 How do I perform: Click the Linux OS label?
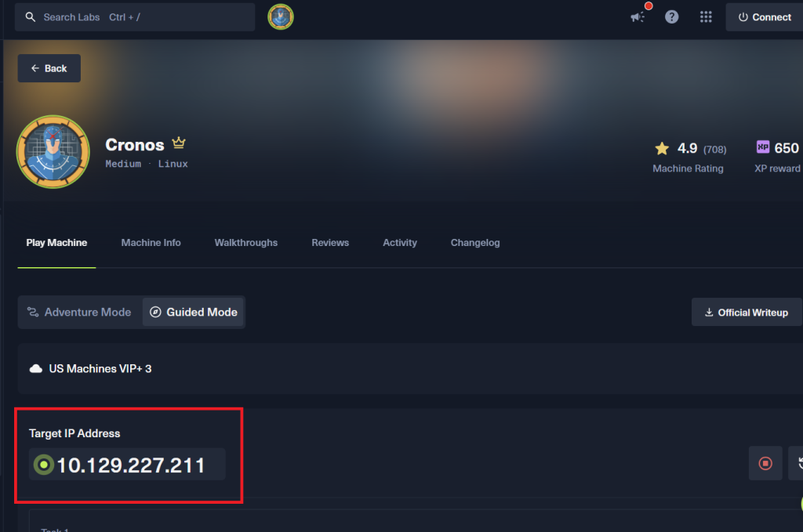click(173, 164)
